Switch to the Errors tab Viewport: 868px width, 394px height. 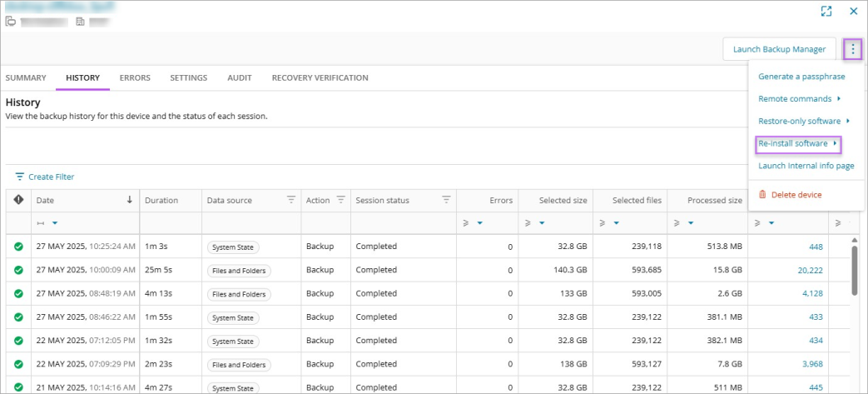(x=135, y=77)
